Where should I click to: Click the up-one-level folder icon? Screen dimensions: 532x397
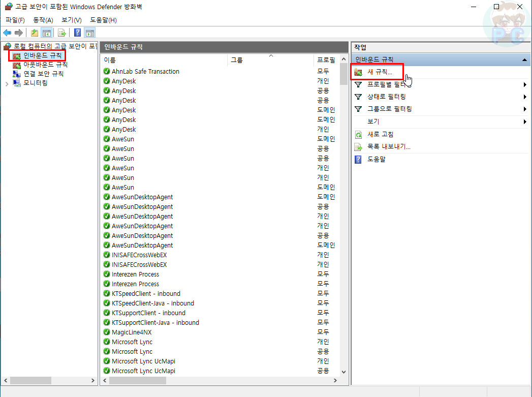(34, 33)
